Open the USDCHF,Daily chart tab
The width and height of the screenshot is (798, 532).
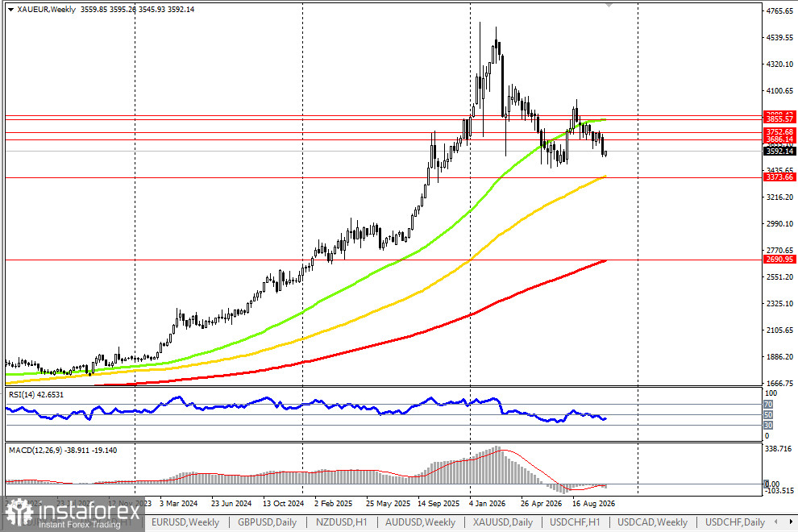coord(735,522)
